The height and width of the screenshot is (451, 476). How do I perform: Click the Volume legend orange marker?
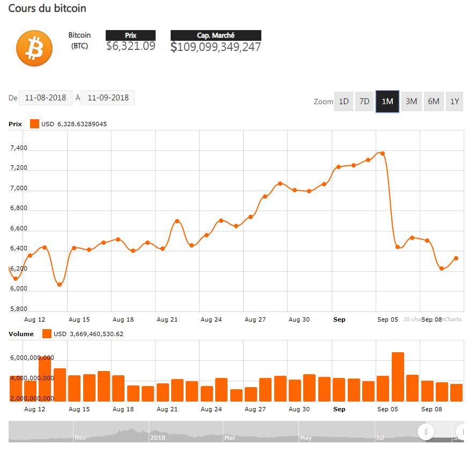pyautogui.click(x=47, y=334)
